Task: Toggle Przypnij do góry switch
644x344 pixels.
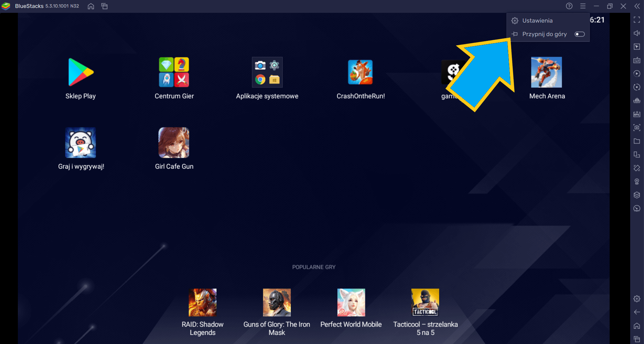Action: pos(580,34)
